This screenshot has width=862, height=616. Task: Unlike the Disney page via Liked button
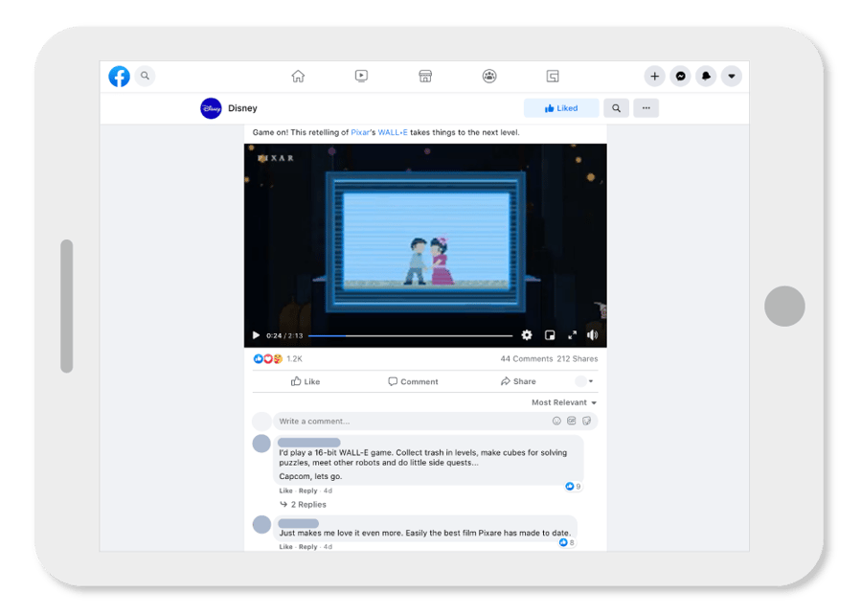pyautogui.click(x=561, y=107)
